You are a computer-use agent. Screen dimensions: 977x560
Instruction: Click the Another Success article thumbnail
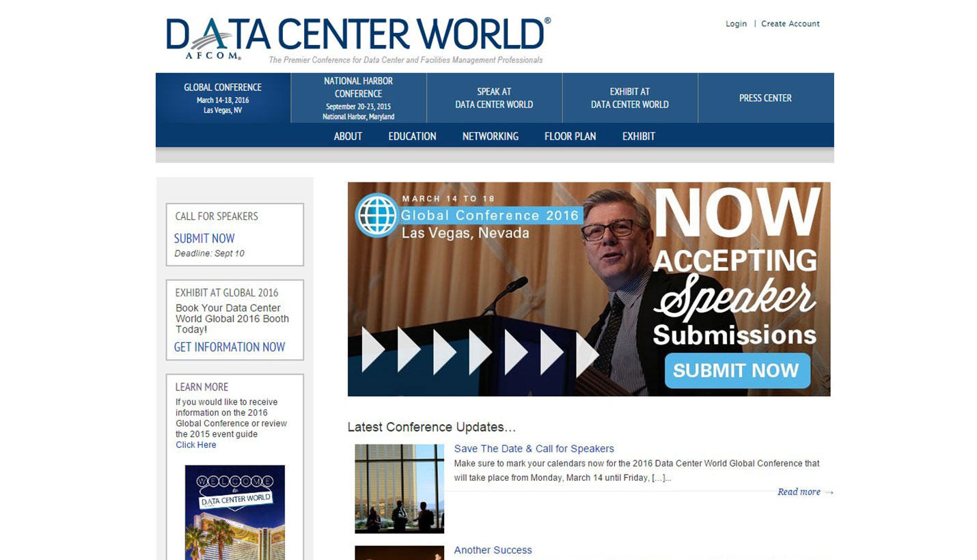tap(399, 552)
